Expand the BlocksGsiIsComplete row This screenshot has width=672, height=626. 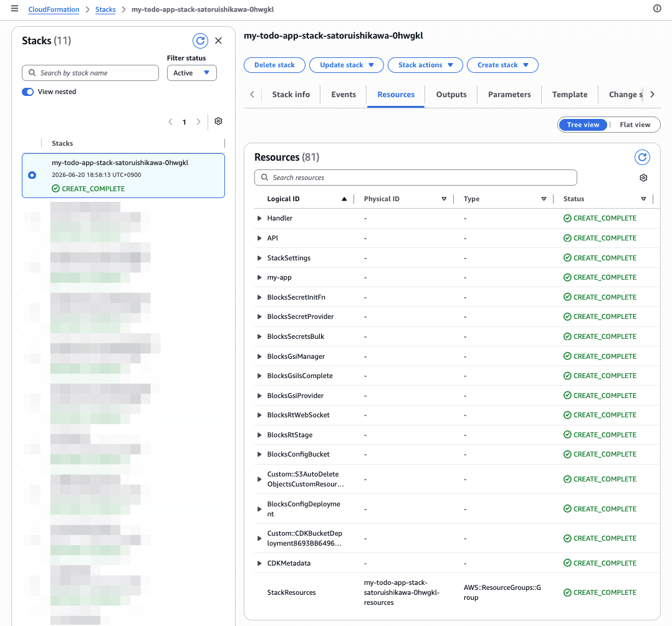coord(259,376)
